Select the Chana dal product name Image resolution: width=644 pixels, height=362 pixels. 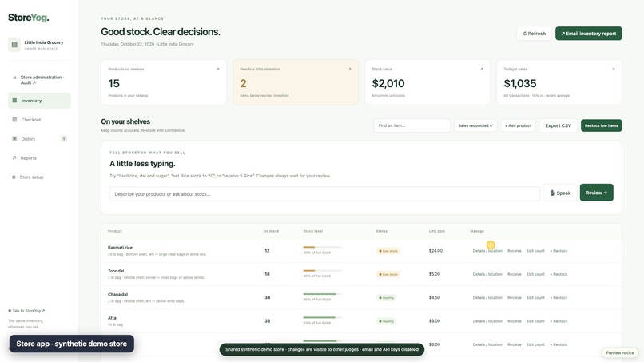117,294
